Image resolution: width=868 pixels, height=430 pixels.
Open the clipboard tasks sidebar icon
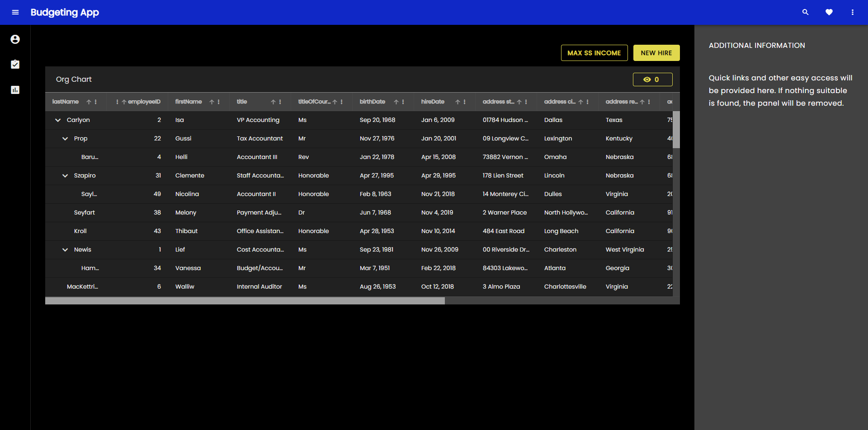coord(15,65)
